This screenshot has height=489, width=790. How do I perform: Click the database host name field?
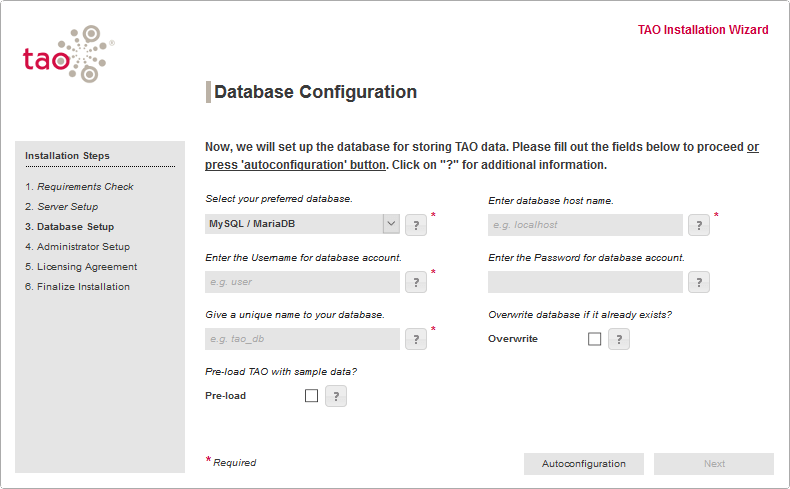click(x=585, y=225)
